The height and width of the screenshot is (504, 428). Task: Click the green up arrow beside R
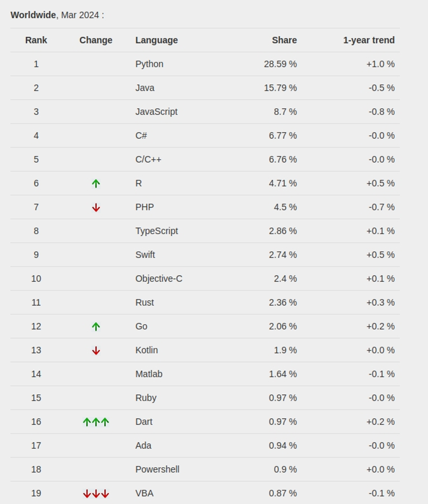[x=96, y=184]
